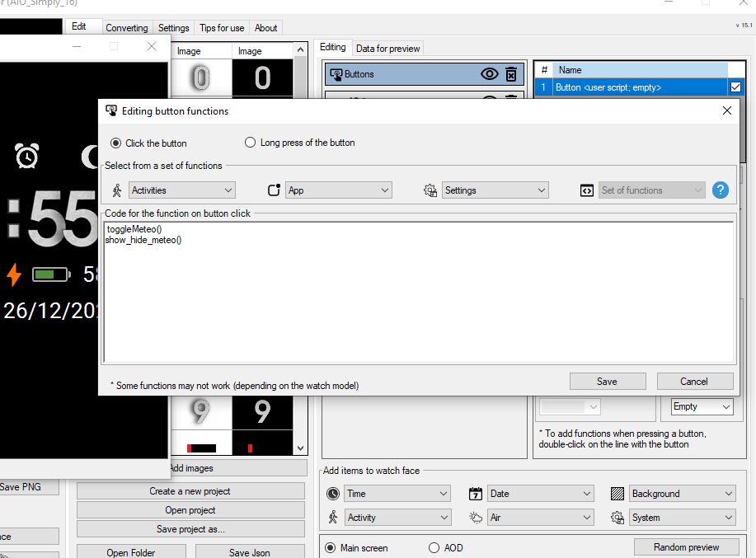Open the Empty dropdown
756x558 pixels.
pos(702,406)
